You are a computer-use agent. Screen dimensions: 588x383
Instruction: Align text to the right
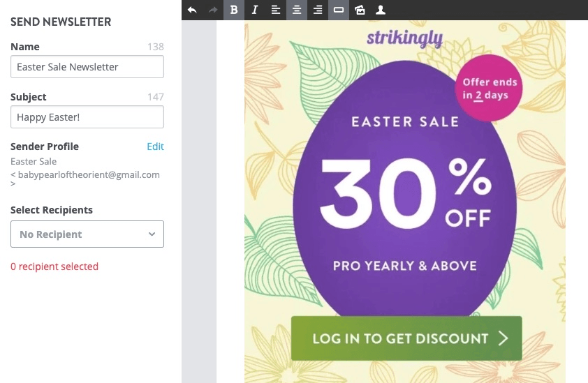(x=318, y=10)
